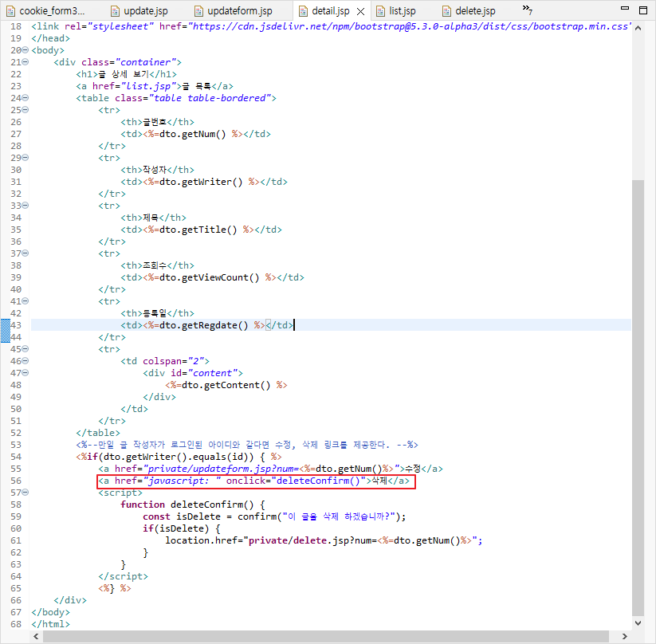Collapse the container div at line 21
This screenshot has height=644, width=656.
(x=26, y=62)
